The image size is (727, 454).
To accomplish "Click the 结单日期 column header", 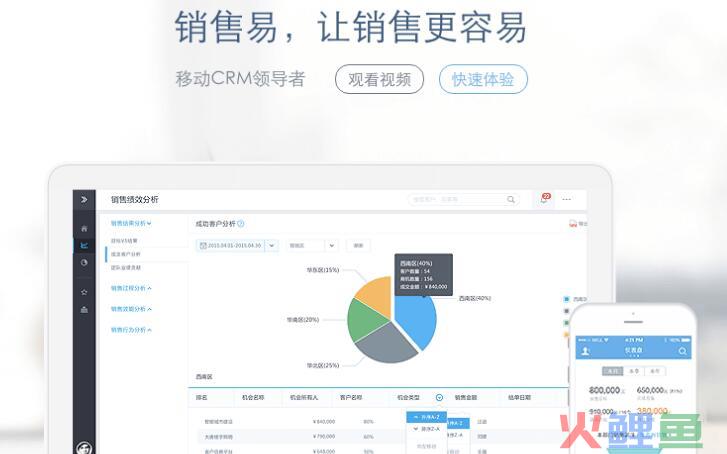I will click(519, 397).
